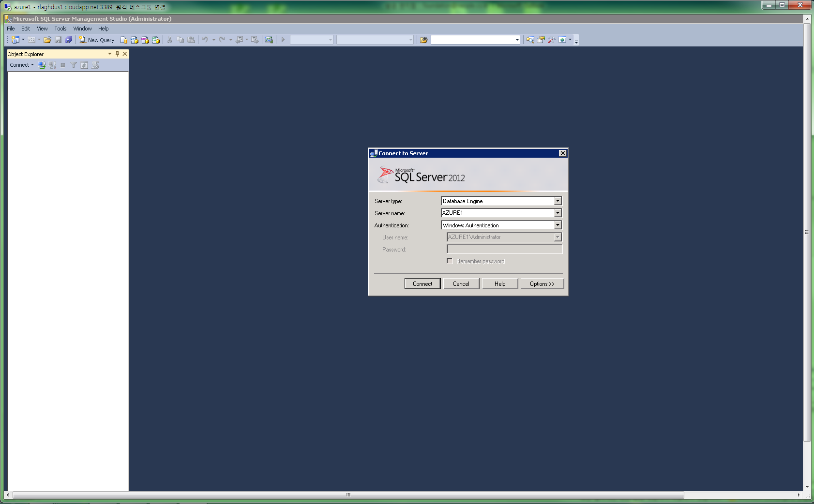Open the Solution Explorer toolbar icon
Screen dimensions: 814x504
pyautogui.click(x=530, y=40)
